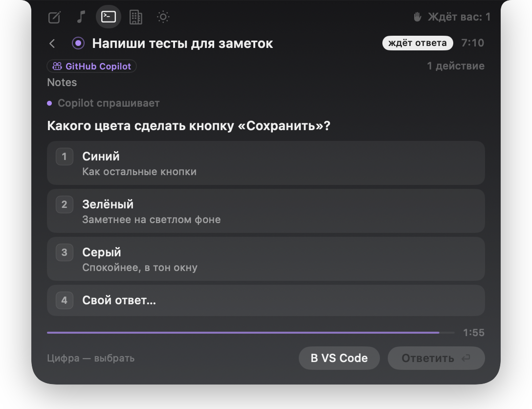The image size is (532, 409).
Task: Click the «1:55» countdown timer
Action: tap(474, 333)
